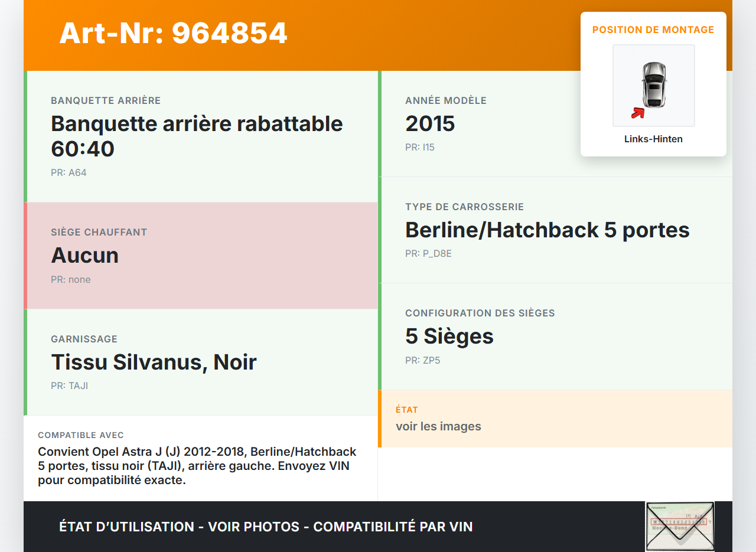
Task: Select the 'Tissu Silvanus, Noir' value
Action: click(x=154, y=362)
